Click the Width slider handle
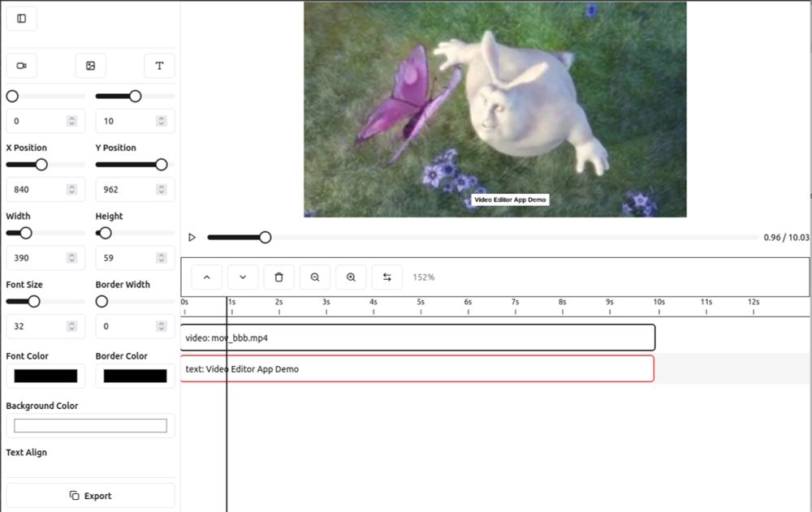Image resolution: width=812 pixels, height=512 pixels. [x=26, y=233]
